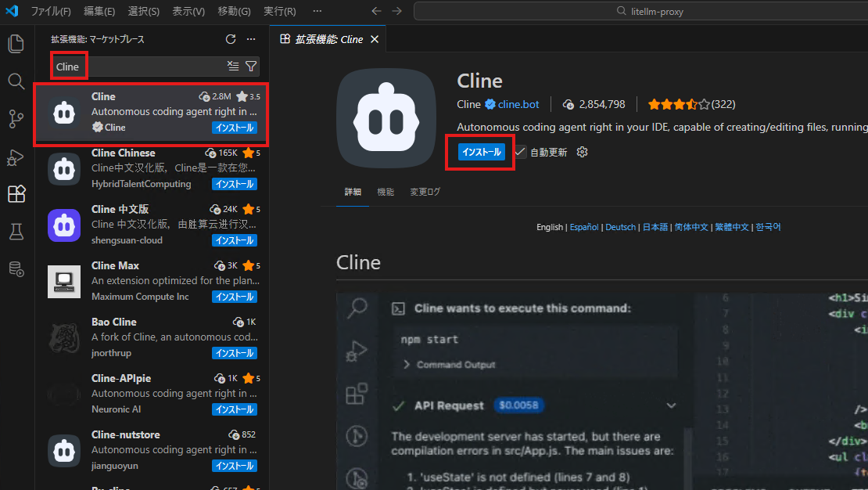
Task: Close the 拡張機能: Cline tab
Action: pos(375,39)
